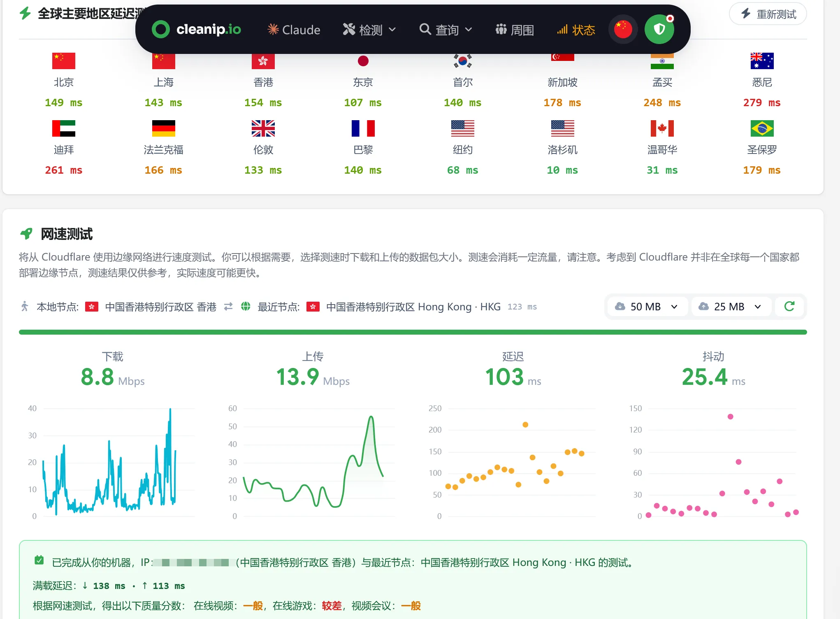Expand the 50 MB download size dropdown
Image resolution: width=840 pixels, height=619 pixels.
coord(647,307)
